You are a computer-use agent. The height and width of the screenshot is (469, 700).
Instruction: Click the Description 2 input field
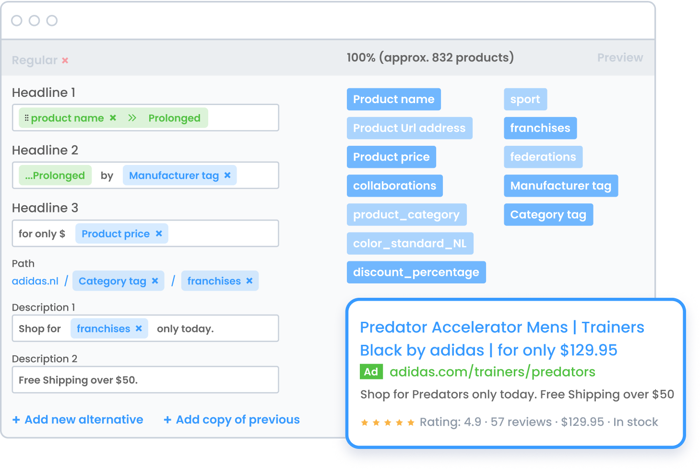145,380
